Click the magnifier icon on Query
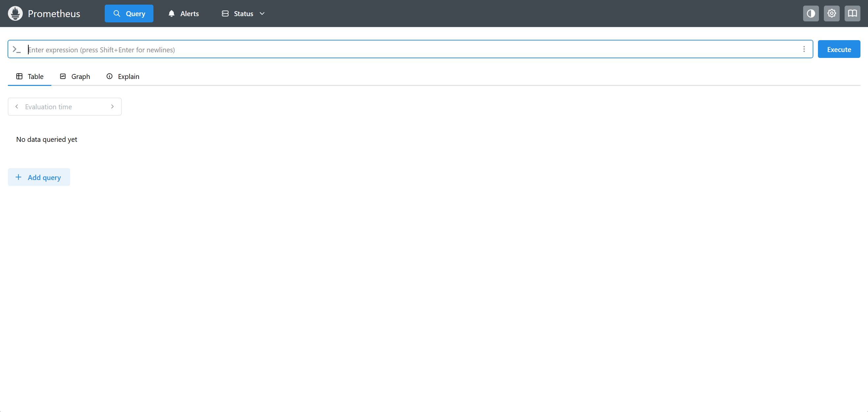The image size is (868, 412). click(117, 13)
